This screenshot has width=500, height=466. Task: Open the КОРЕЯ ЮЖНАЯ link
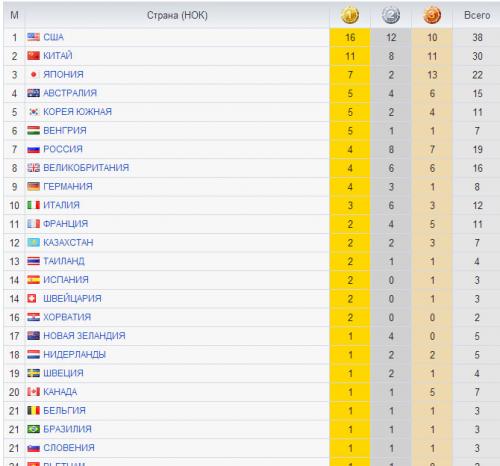(78, 112)
